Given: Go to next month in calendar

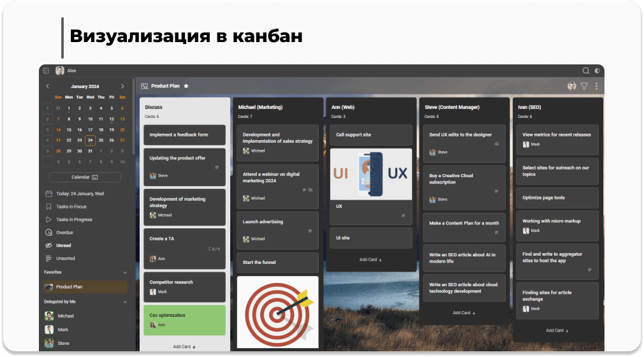Looking at the screenshot, I should 122,86.
